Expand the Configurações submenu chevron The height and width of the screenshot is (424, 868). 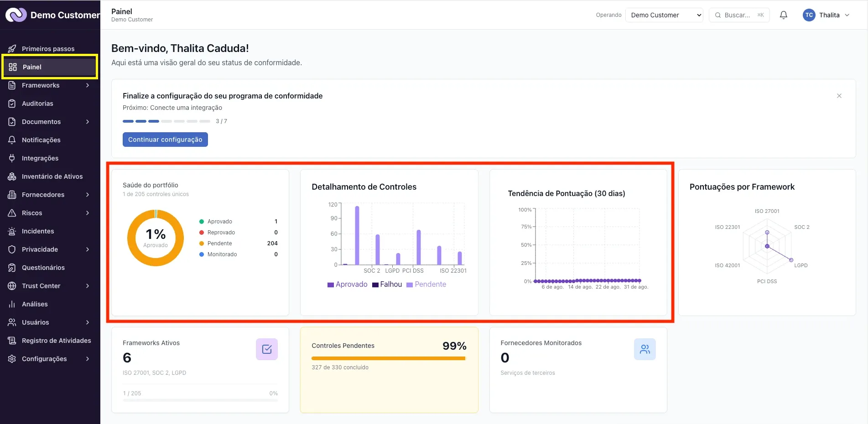point(88,359)
